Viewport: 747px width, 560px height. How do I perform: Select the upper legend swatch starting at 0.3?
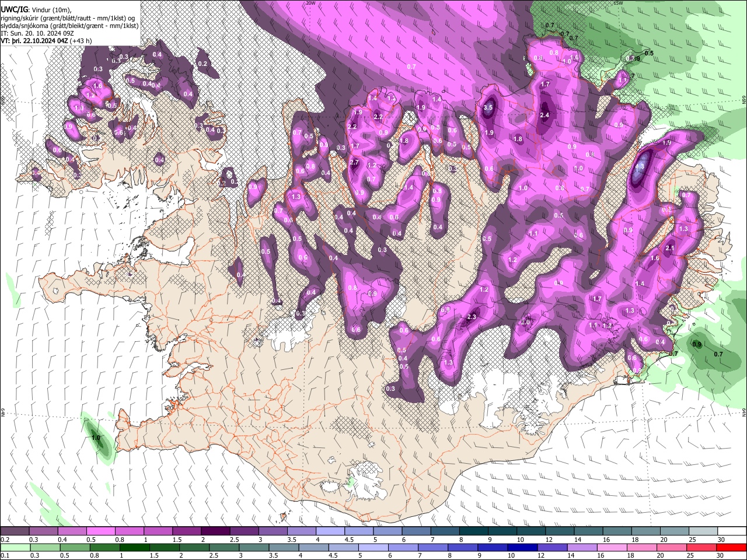(44, 531)
